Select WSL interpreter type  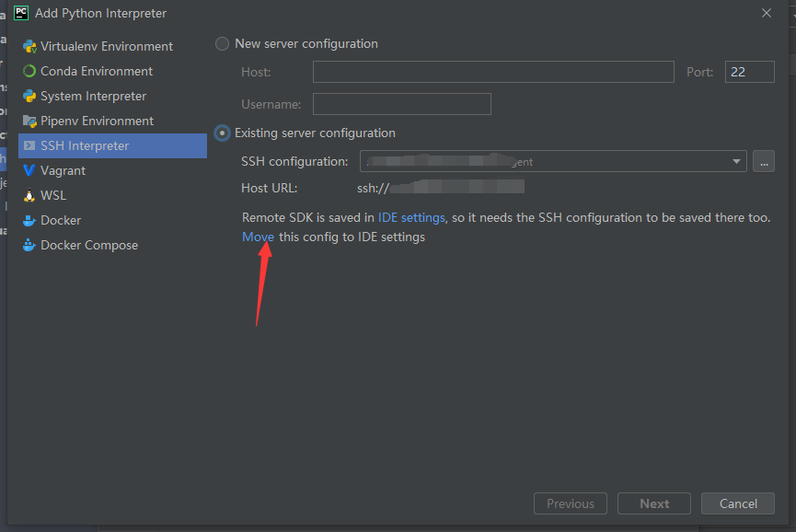click(x=112, y=195)
